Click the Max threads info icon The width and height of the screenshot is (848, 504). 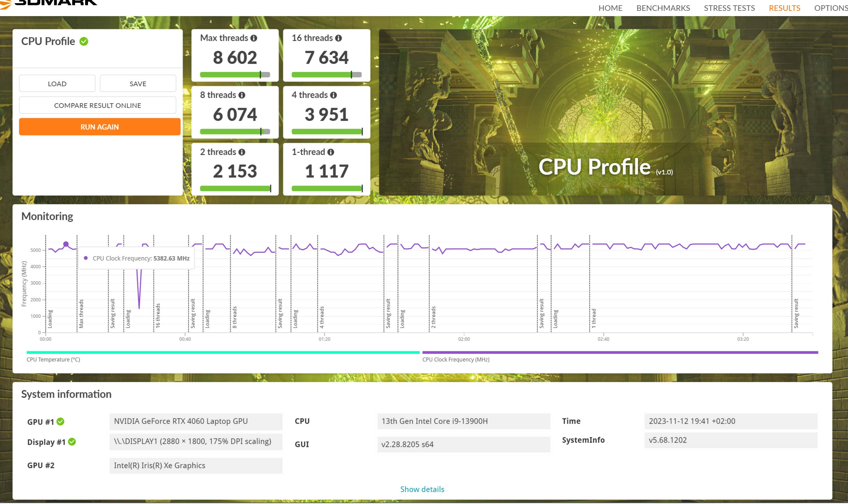[x=254, y=38]
